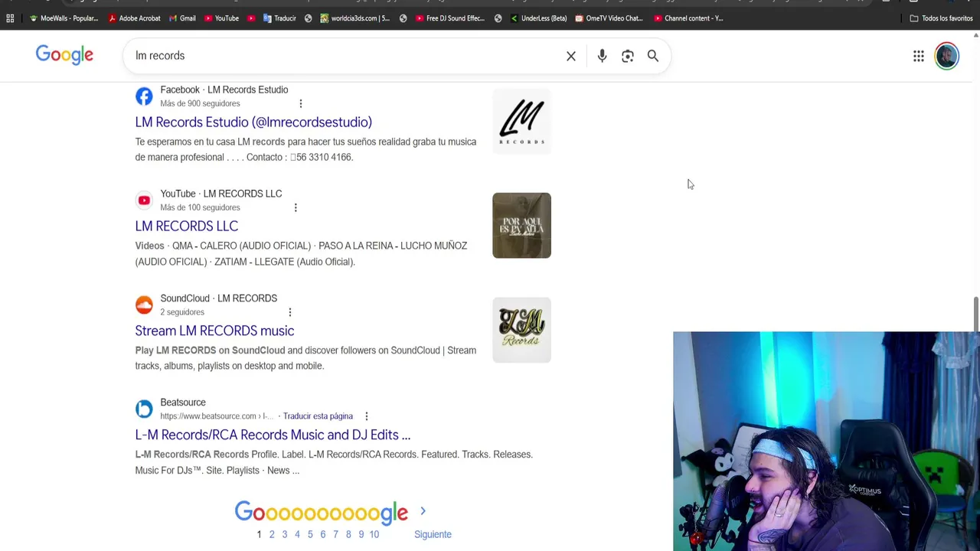This screenshot has height=551, width=980.
Task: Click the YouTube favicon icon
Action: [144, 201]
